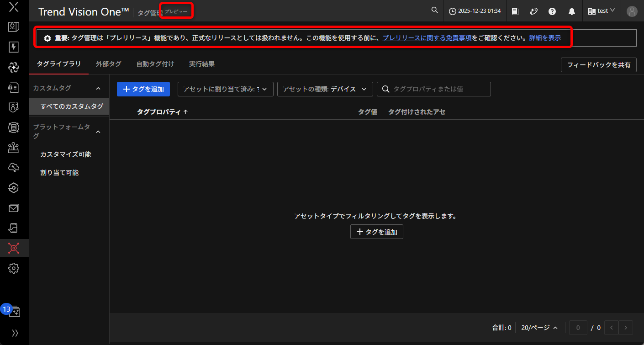Collapse the カスタムタグ section

pyautogui.click(x=98, y=87)
